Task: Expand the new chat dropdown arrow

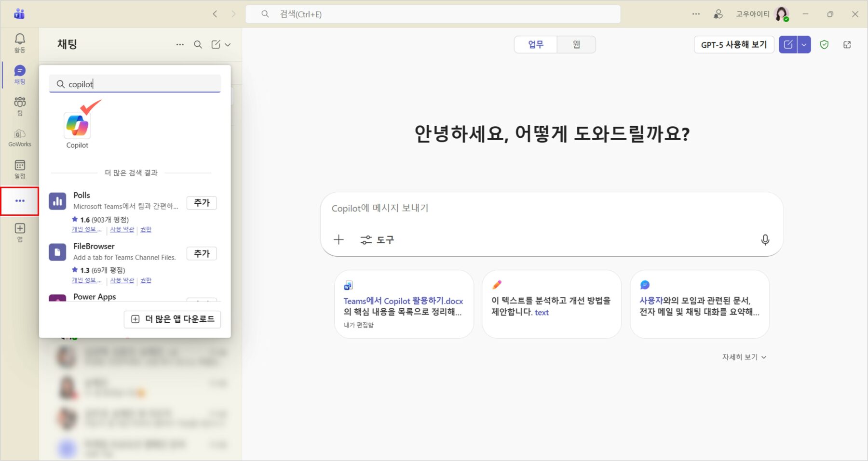Action: pos(804,45)
